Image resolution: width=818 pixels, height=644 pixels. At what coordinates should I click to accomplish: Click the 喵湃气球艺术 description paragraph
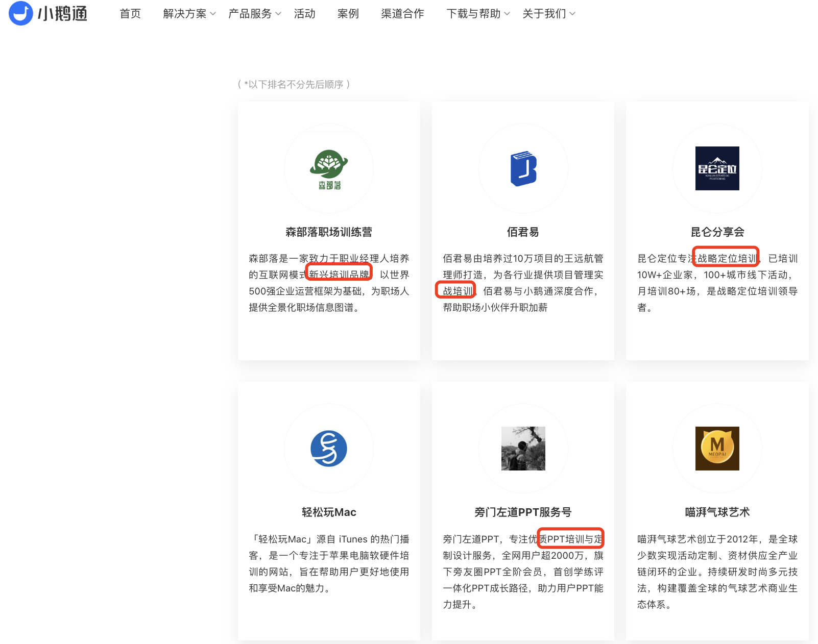[x=717, y=572]
